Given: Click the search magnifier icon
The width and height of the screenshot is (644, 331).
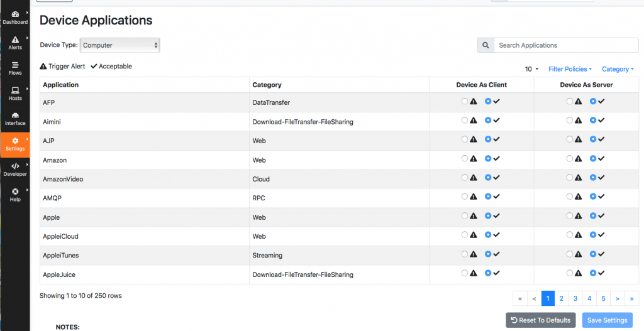Looking at the screenshot, I should [486, 45].
